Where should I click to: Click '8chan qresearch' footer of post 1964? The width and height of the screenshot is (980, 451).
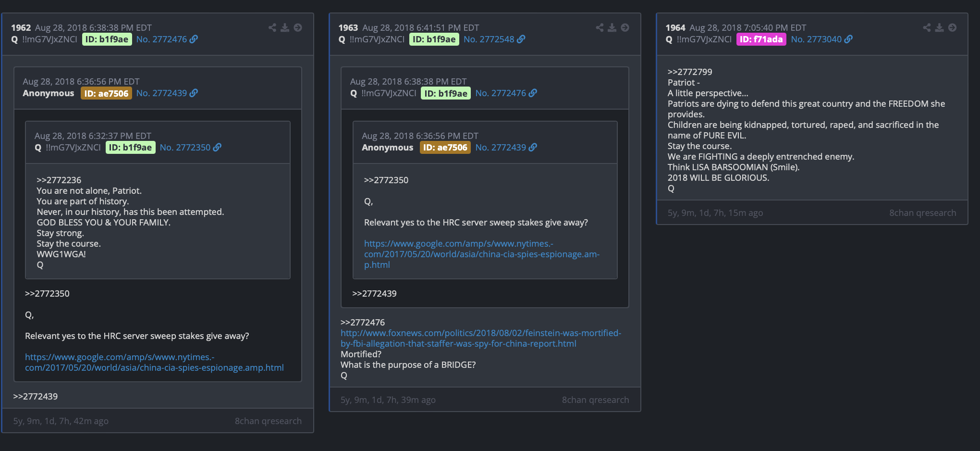coord(922,213)
